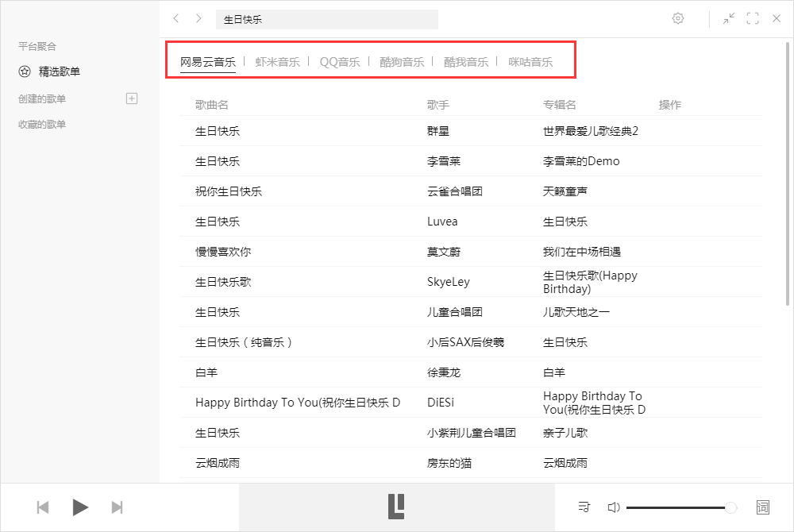Screen dimensions: 794x532
Task: Enter fullscreen with the expand icon
Action: click(753, 18)
